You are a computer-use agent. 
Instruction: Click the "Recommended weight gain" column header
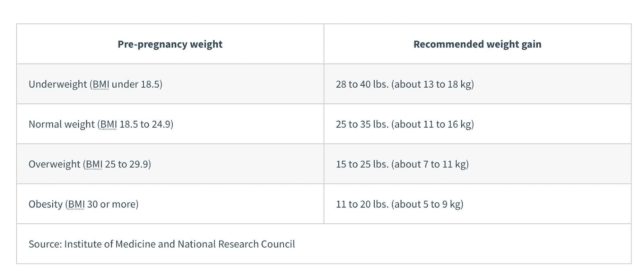click(477, 44)
